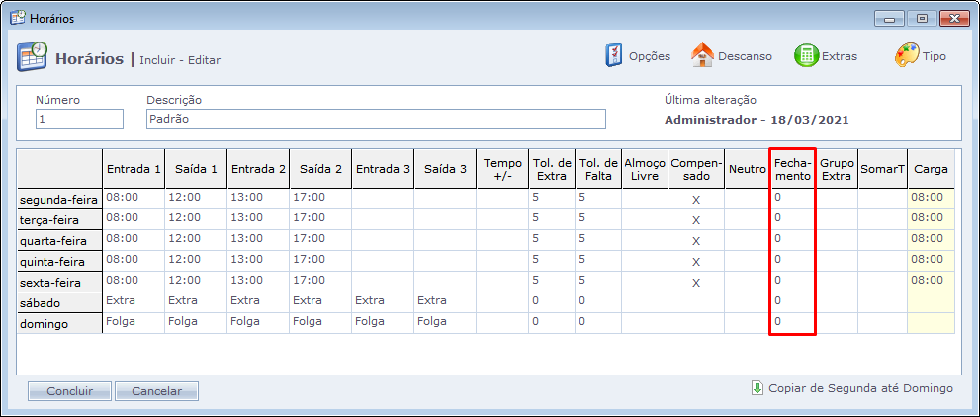Click the Número input field
Image resolution: width=980 pixels, height=417 pixels.
(79, 119)
